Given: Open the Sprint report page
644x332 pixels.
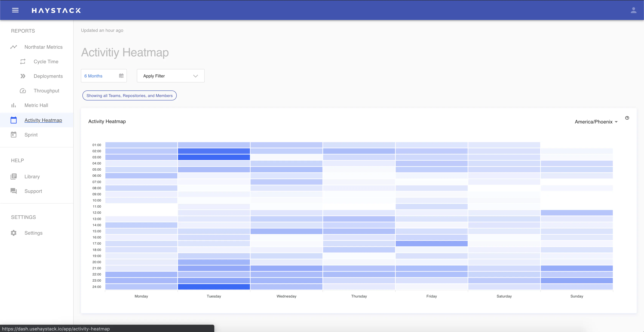Looking at the screenshot, I should [31, 135].
